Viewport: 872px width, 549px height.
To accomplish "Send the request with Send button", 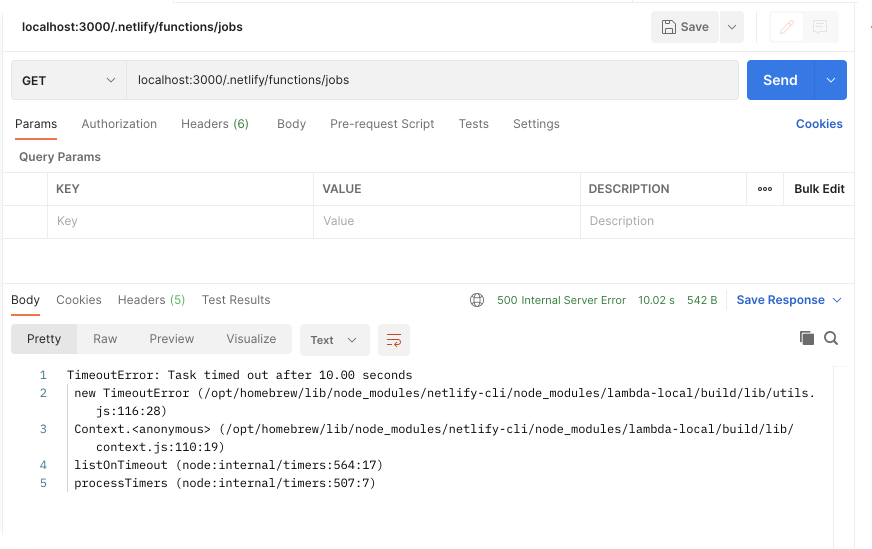I will (780, 80).
